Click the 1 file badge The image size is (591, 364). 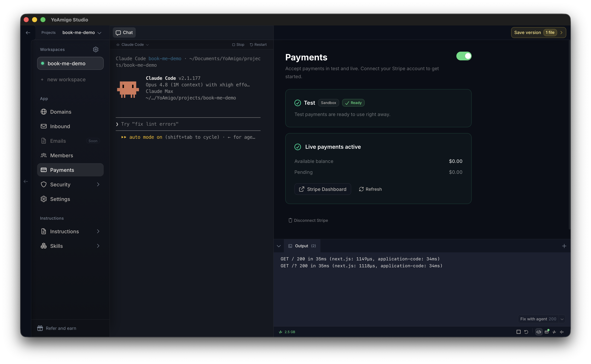point(550,33)
